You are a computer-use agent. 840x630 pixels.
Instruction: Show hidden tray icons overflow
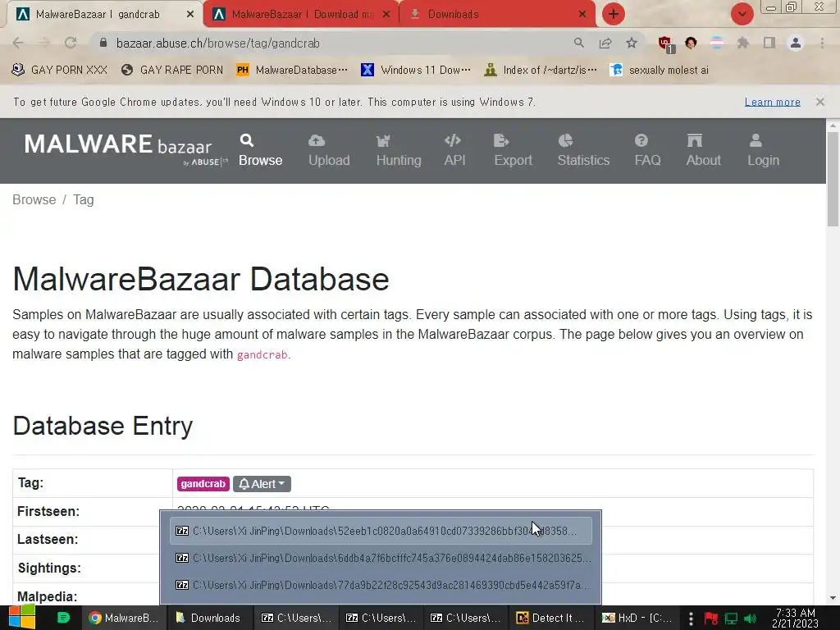pyautogui.click(x=691, y=619)
